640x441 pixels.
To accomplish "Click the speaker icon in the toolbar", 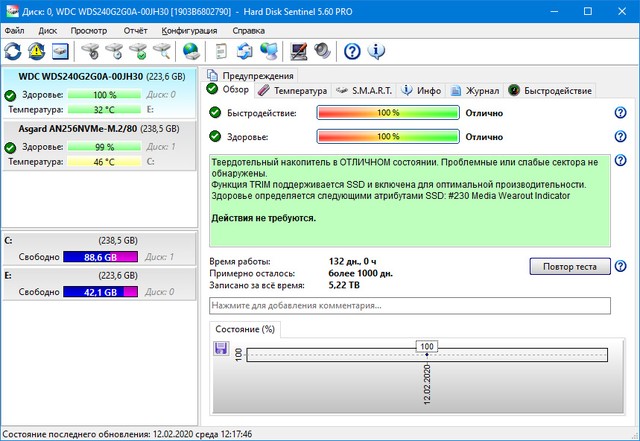I will click(x=321, y=51).
